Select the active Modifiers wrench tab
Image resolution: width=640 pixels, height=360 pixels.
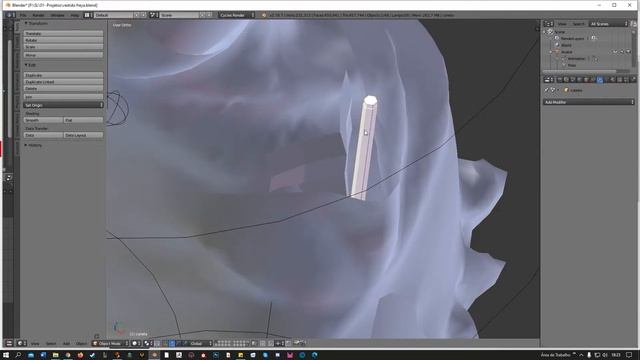pyautogui.click(x=600, y=80)
